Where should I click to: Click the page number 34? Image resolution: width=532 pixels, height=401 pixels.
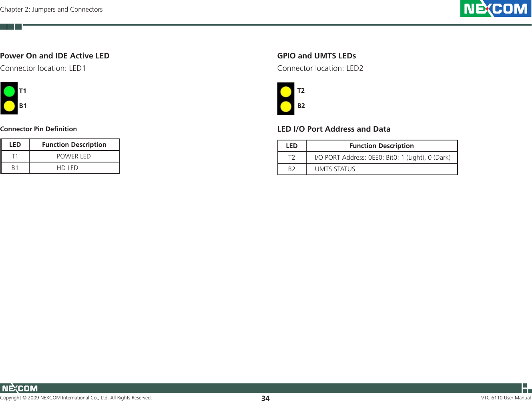[265, 398]
